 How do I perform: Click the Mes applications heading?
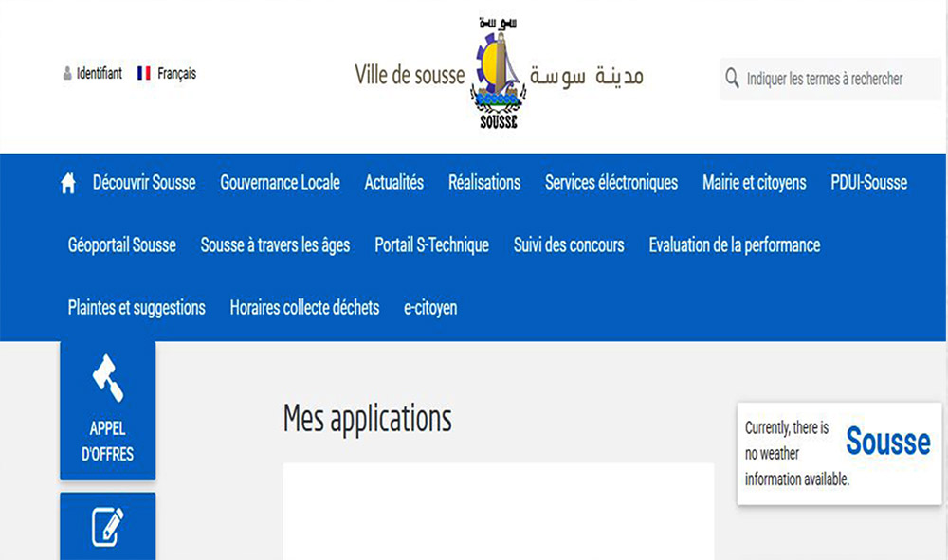[368, 418]
